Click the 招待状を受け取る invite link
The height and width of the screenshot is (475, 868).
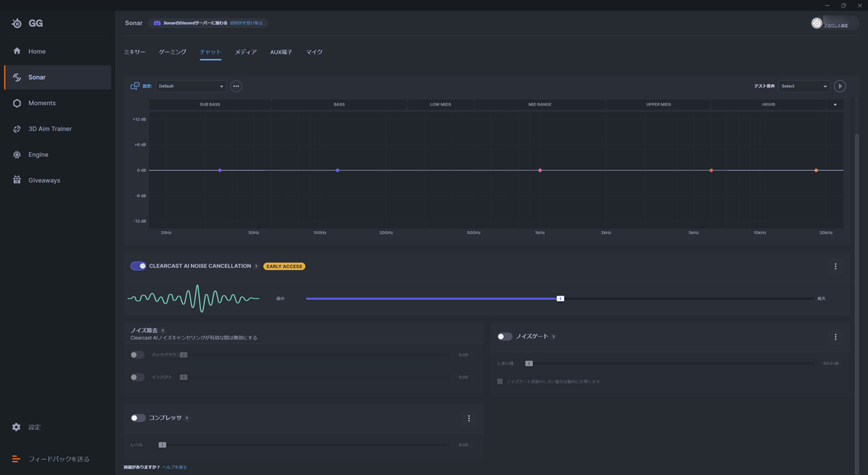click(246, 23)
